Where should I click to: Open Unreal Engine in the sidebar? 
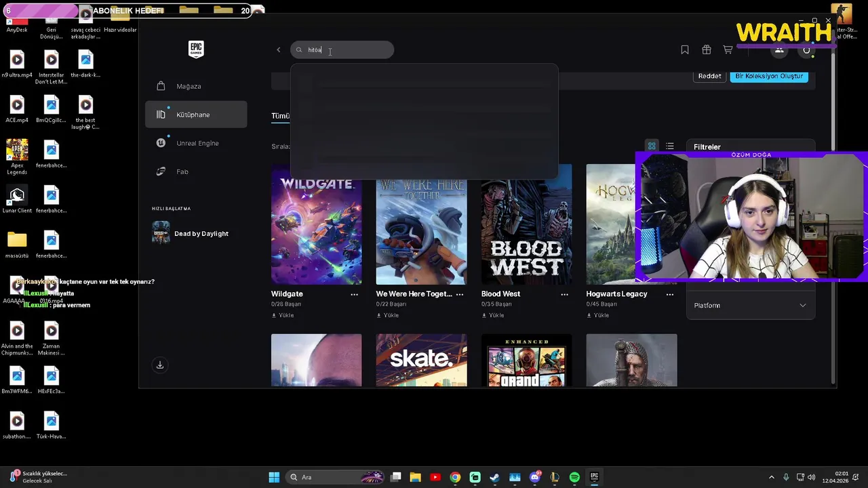196,143
